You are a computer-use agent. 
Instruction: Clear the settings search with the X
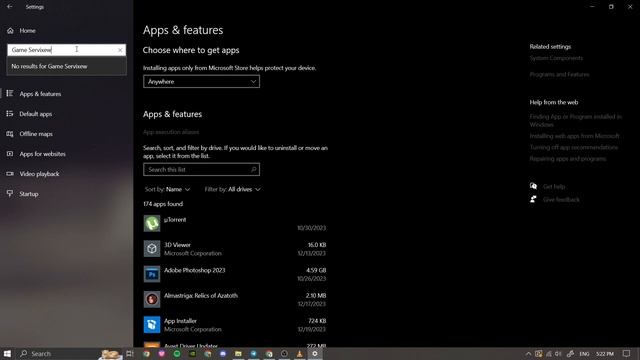tap(120, 50)
